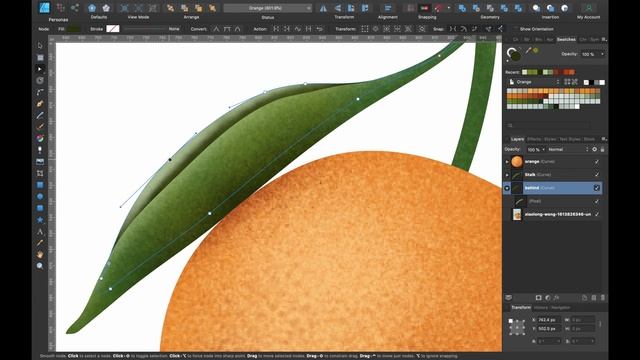The image size is (640, 360).
Task: Toggle visibility of the xiaolong-wong image layer
Action: (597, 214)
